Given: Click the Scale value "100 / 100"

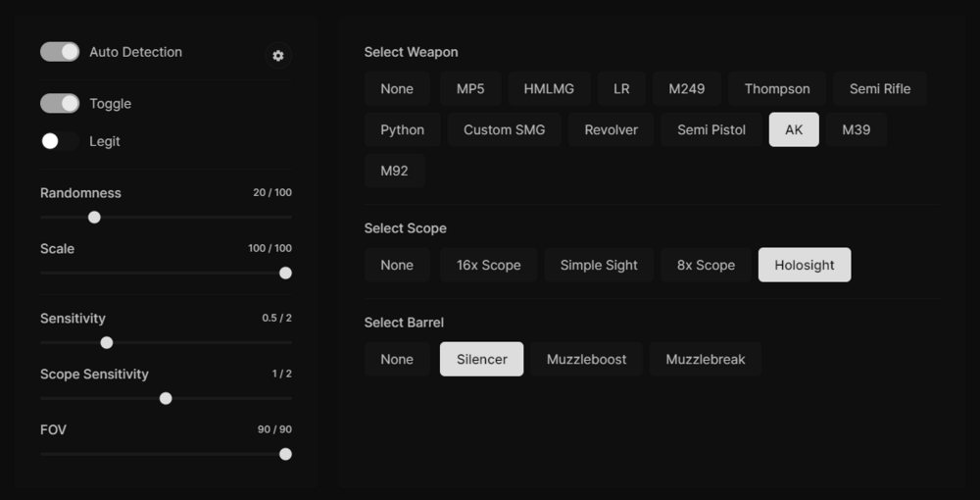Looking at the screenshot, I should 270,248.
